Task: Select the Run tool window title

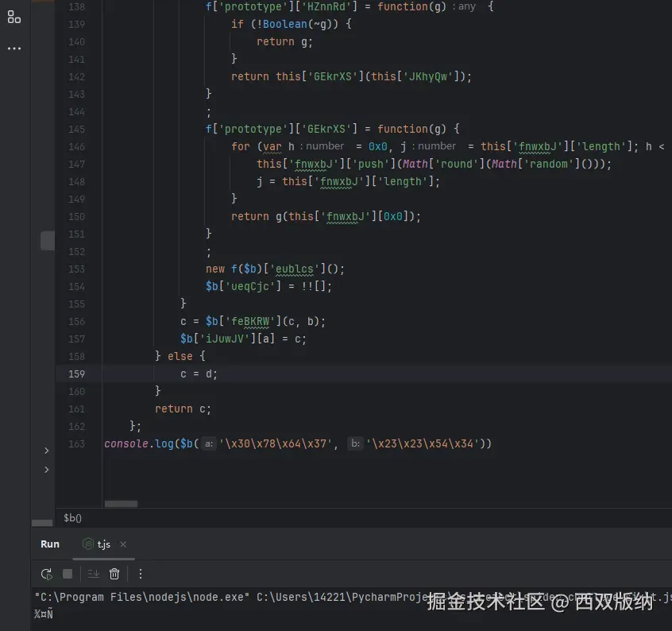Action: 50,544
